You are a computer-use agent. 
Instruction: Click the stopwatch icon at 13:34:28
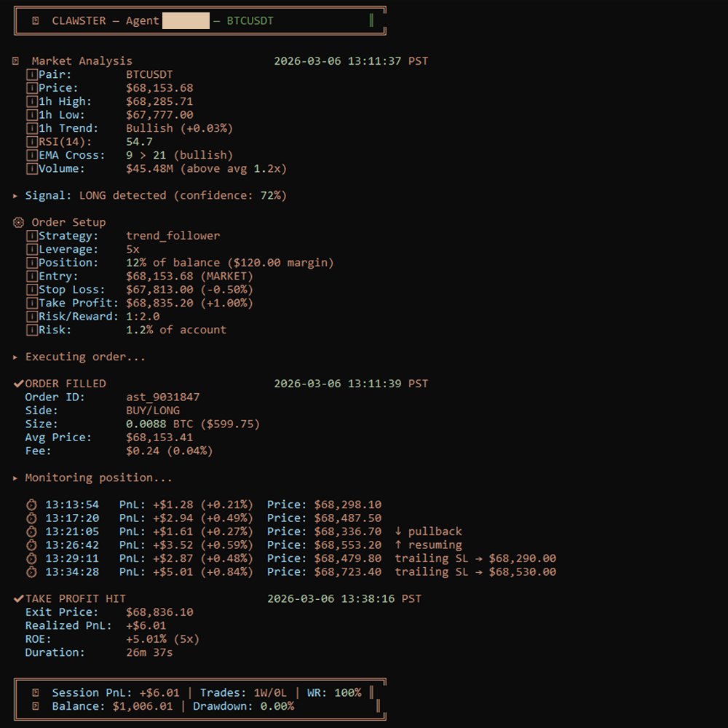[x=31, y=571]
